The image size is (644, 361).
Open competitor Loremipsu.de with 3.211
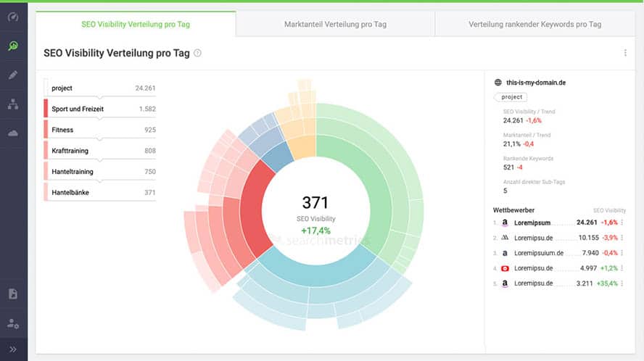(533, 283)
